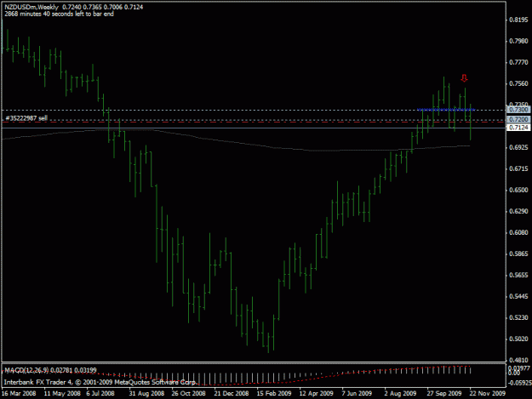Click the 0.8195 price scale value
This screenshot has width=532, height=399.
pos(518,20)
